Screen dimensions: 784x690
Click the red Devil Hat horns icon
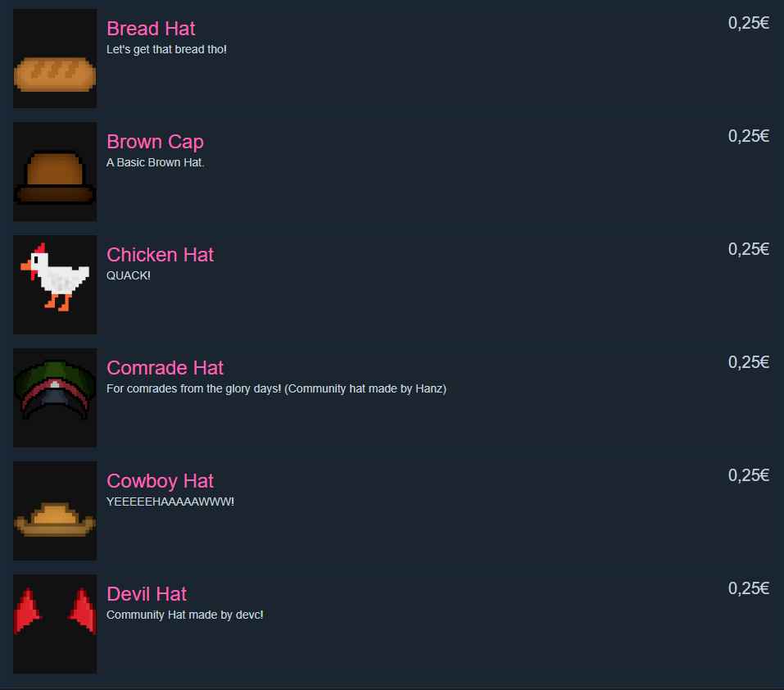[x=55, y=624]
